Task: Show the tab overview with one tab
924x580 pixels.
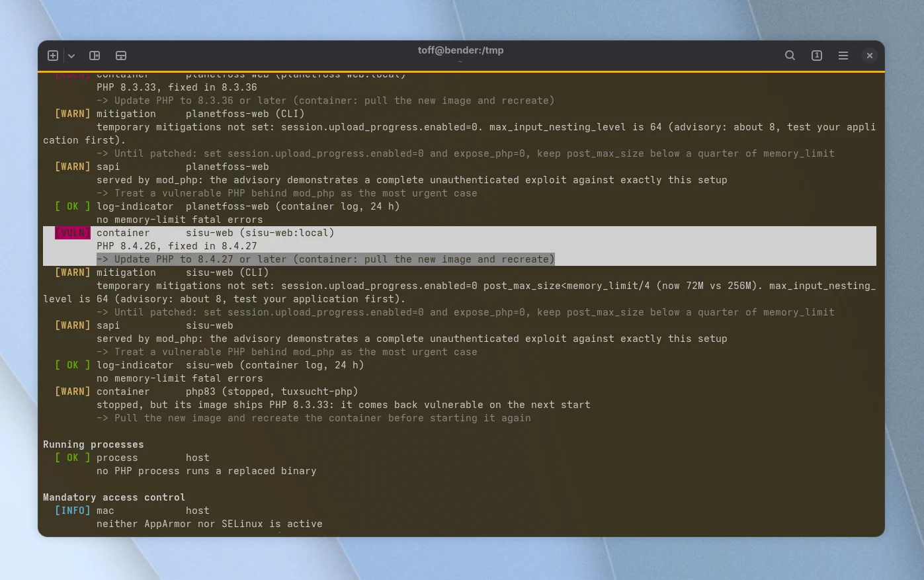Action: [x=817, y=56]
